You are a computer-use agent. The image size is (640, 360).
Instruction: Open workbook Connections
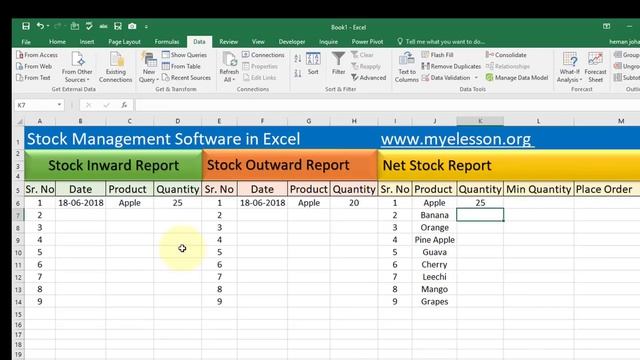(x=263, y=55)
